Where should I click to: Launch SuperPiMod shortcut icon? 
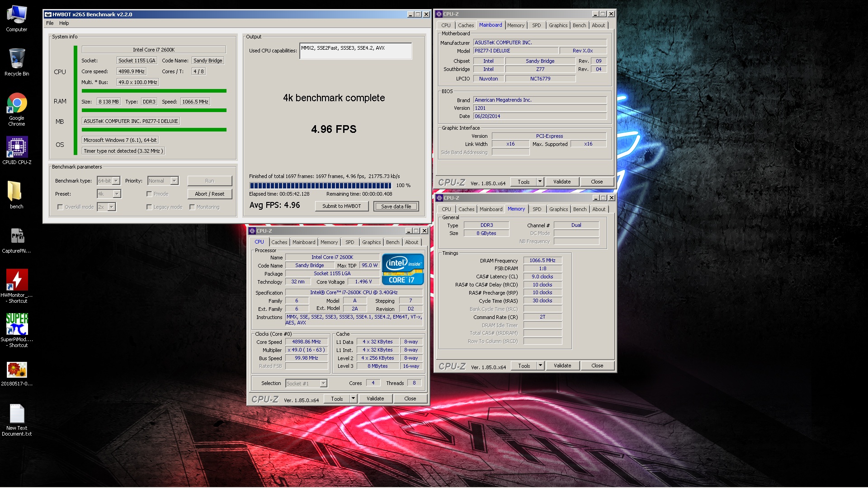(17, 330)
